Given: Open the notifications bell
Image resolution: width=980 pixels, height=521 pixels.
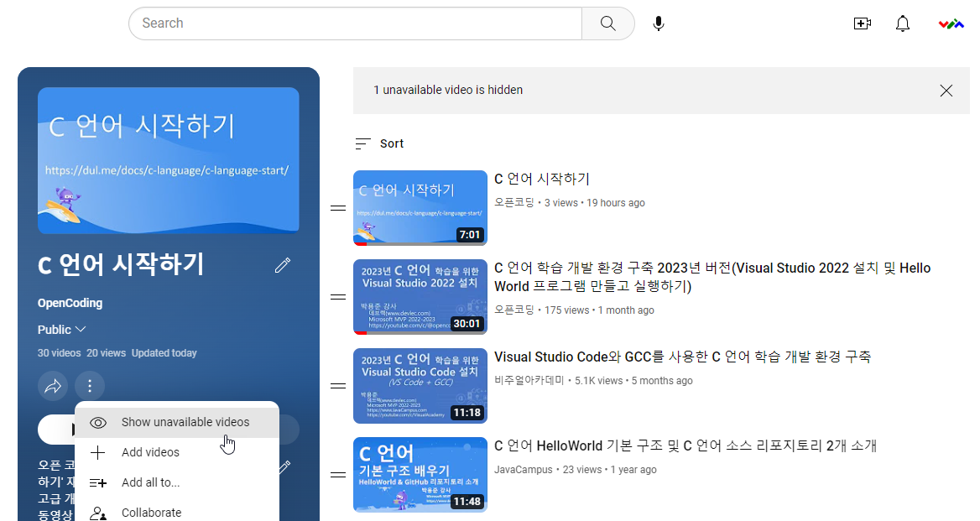Looking at the screenshot, I should point(903,23).
